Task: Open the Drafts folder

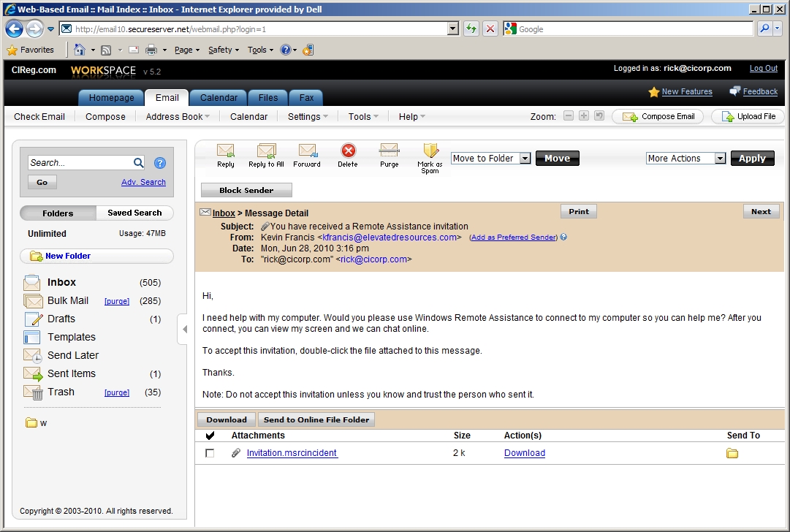Action: tap(61, 319)
